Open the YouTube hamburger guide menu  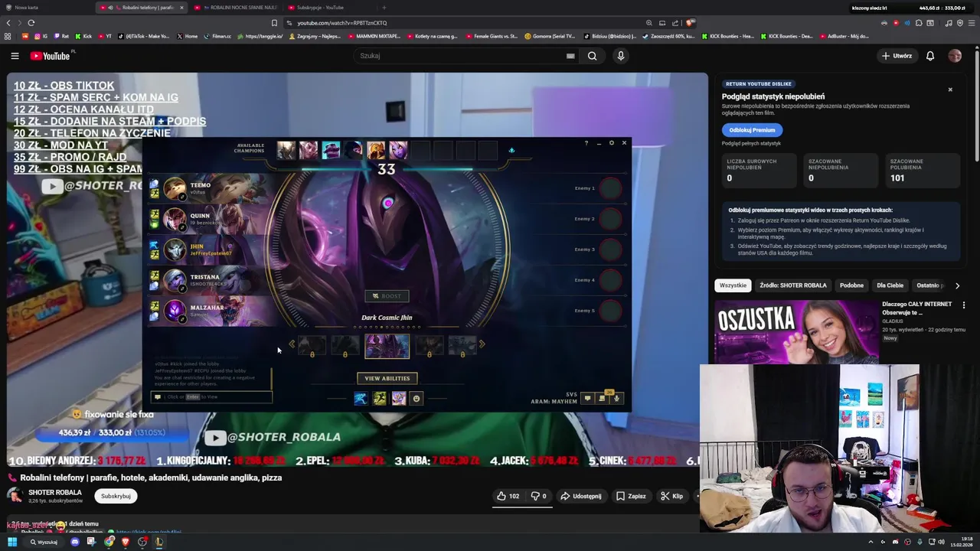[15, 56]
